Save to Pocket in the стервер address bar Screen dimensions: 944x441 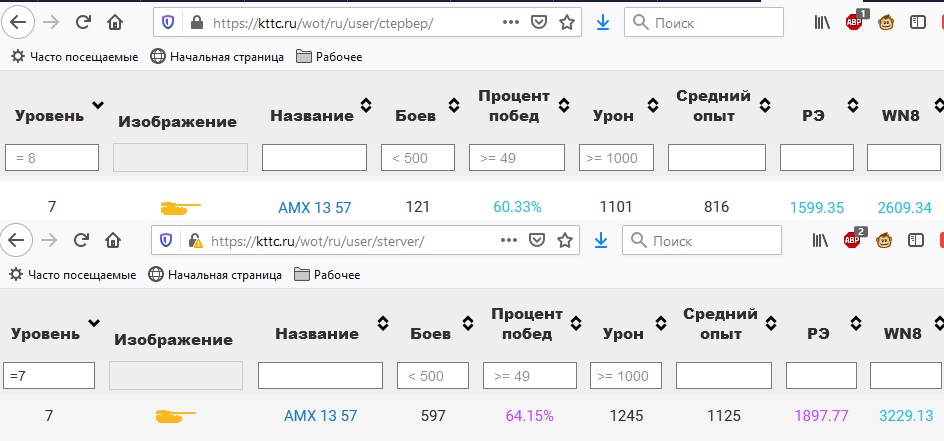(539, 22)
